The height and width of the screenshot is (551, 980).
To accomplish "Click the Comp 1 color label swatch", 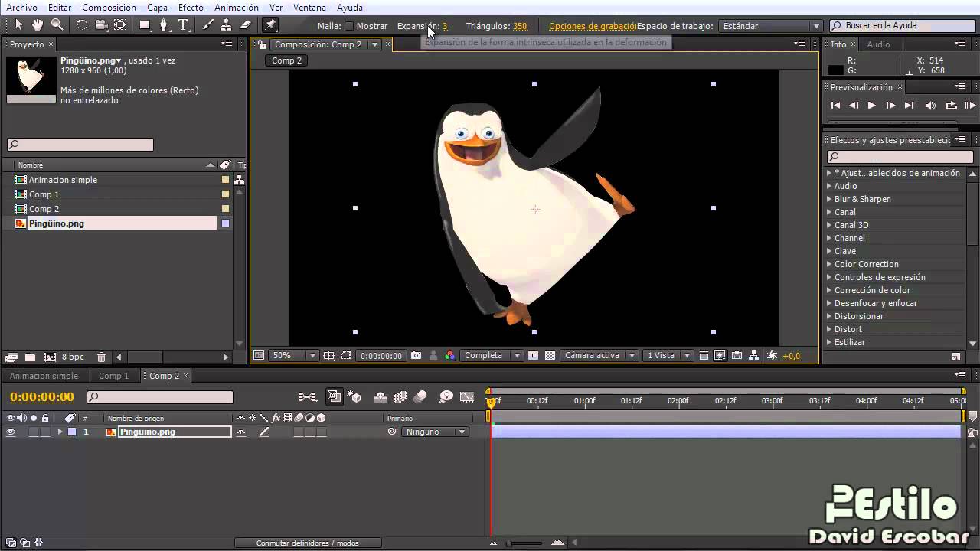I will click(225, 194).
